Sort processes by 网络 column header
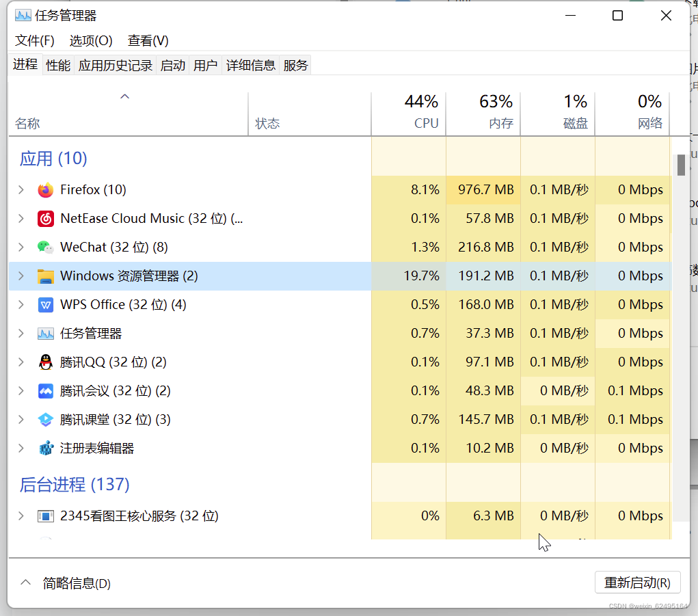 tap(632, 113)
